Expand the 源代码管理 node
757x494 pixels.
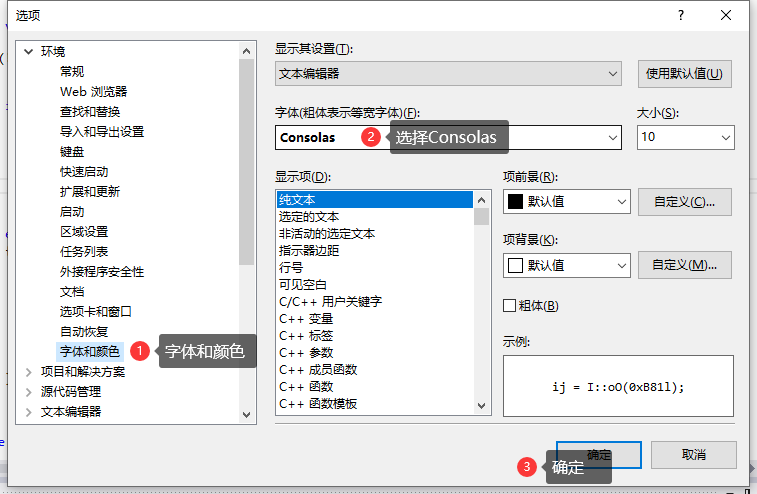[28, 392]
